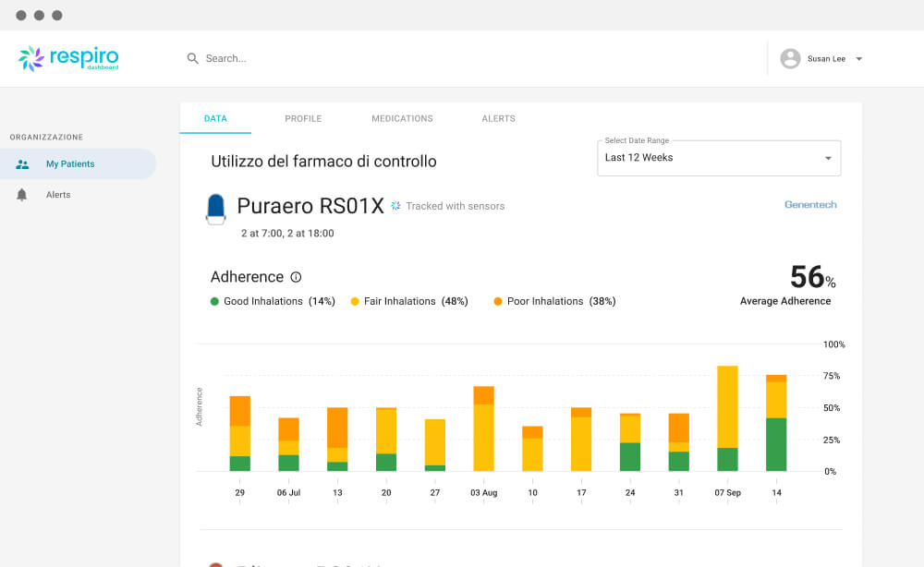Click the bar for week 24

[x=630, y=442]
